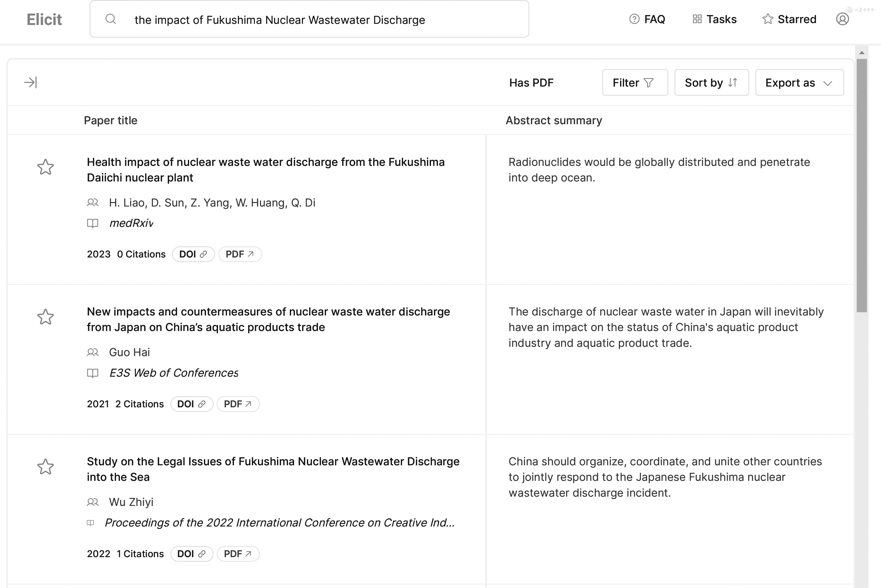Open DOI link for the 2021 paper
This screenshot has height=588, width=881.
(x=191, y=404)
